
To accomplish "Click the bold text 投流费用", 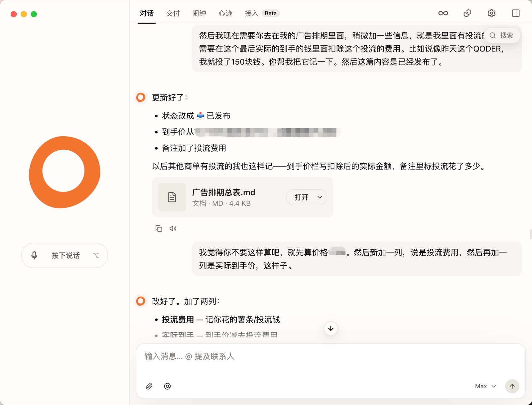I will tap(178, 320).
